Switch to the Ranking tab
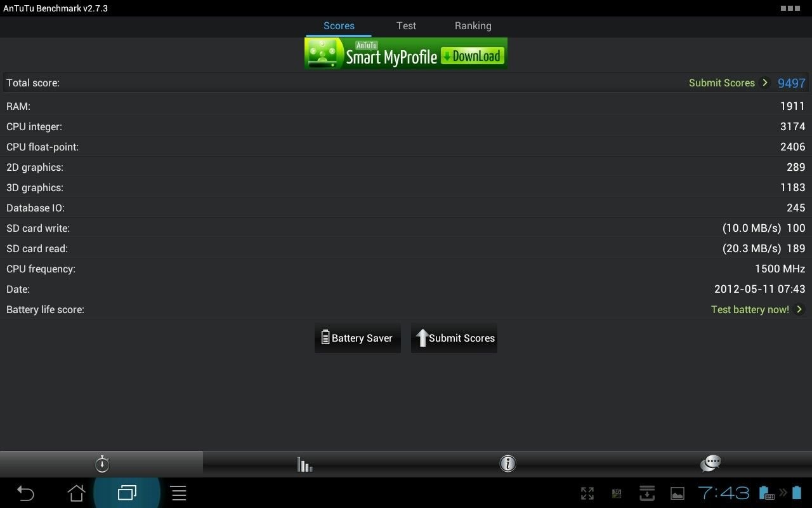 coord(473,26)
